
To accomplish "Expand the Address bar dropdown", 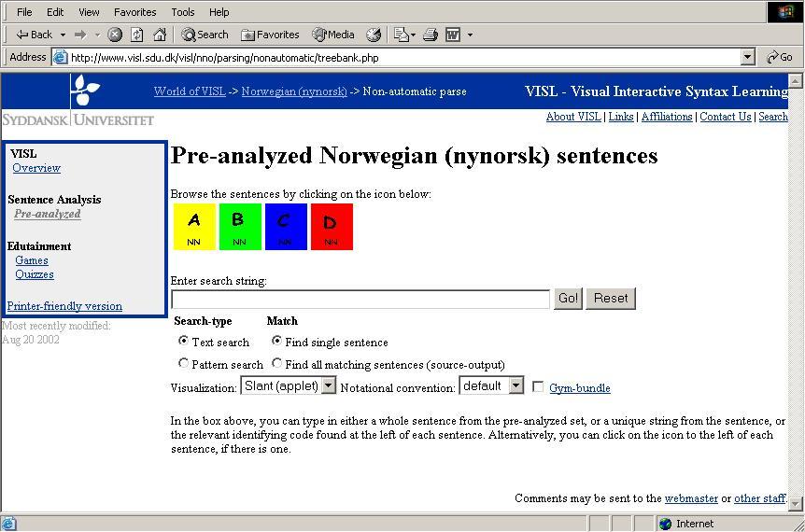I will coord(747,57).
